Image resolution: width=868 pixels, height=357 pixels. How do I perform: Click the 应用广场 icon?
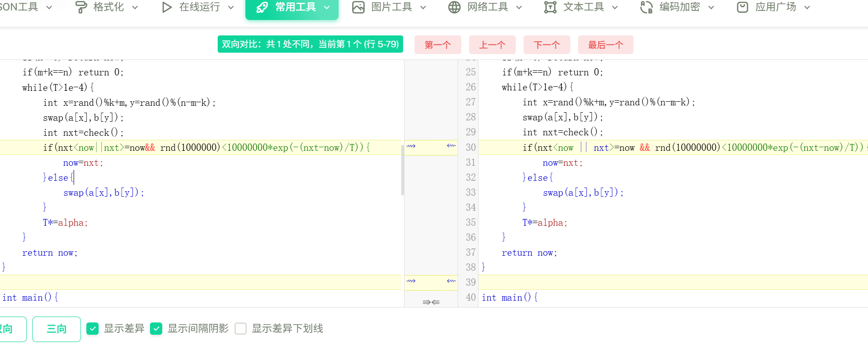(743, 7)
